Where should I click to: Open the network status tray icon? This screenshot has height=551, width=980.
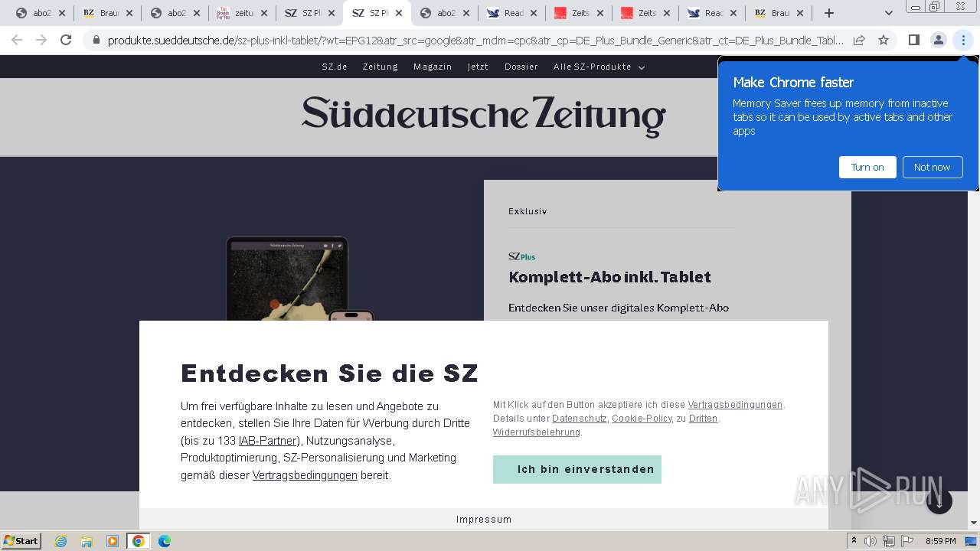coord(889,541)
